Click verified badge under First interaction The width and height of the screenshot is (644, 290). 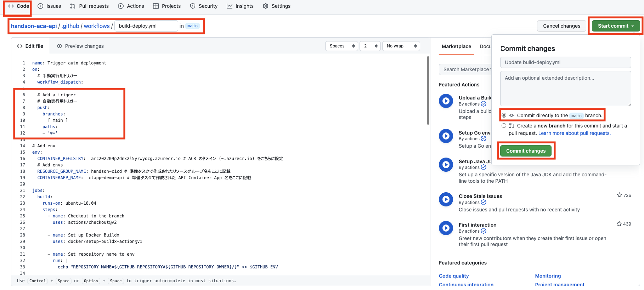(484, 231)
